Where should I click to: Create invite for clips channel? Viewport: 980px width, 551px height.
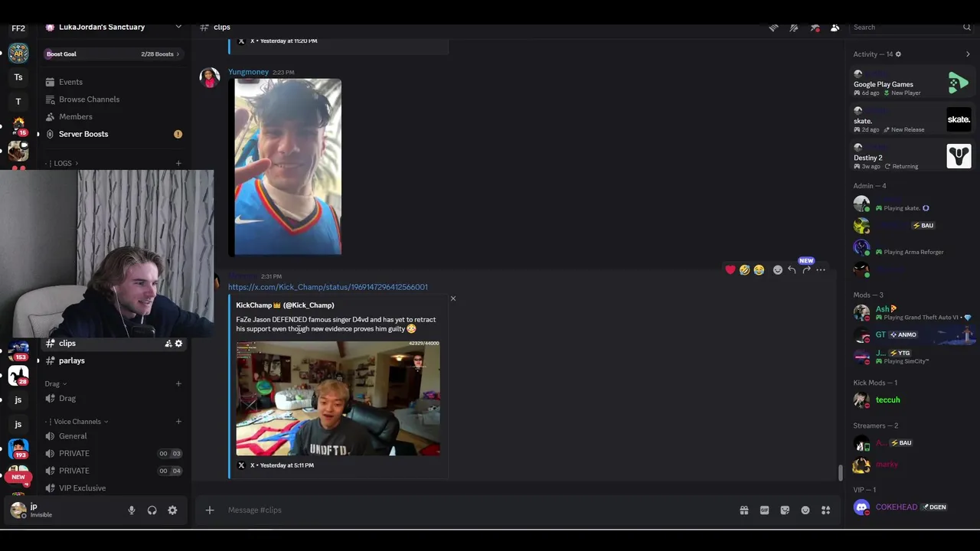tap(168, 344)
